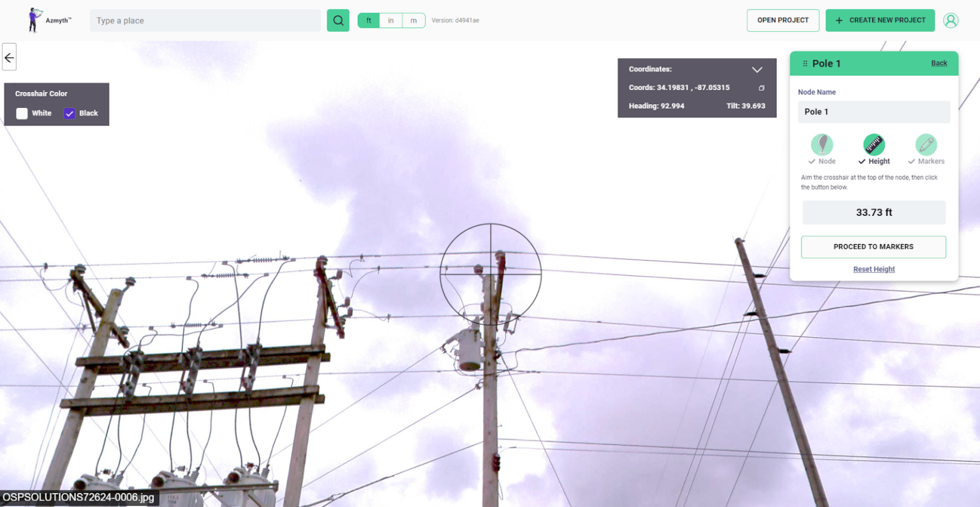The height and width of the screenshot is (507, 980).
Task: Select the Node pin icon
Action: [x=822, y=146]
